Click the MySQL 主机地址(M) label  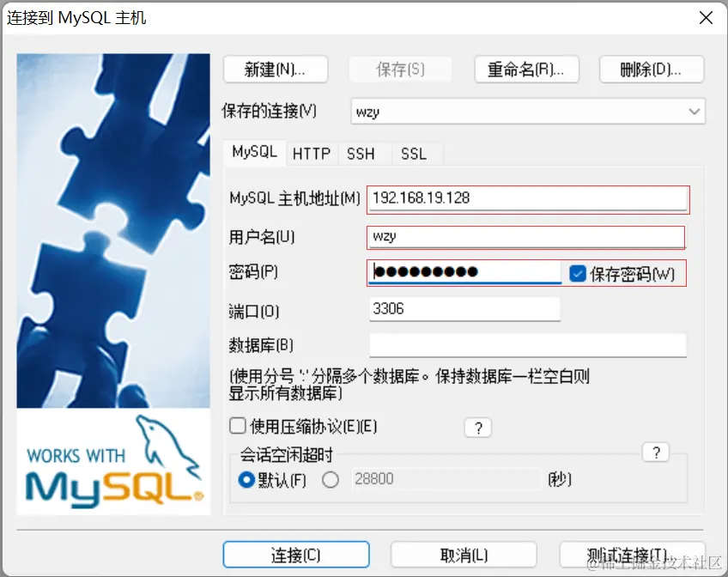[294, 198]
